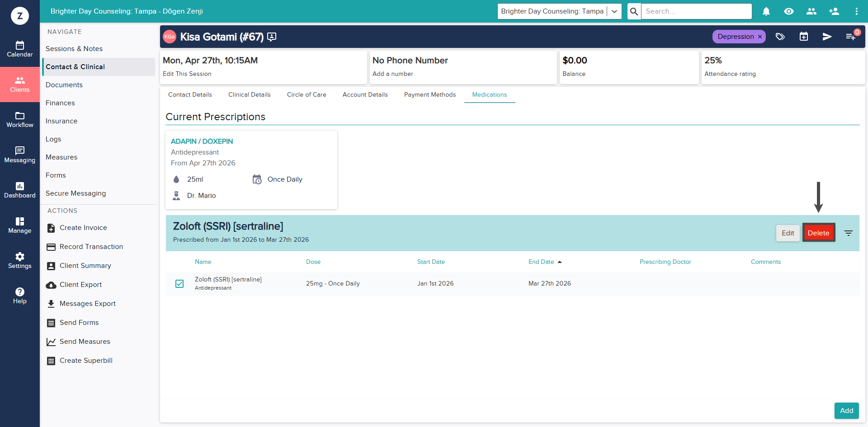868x427 pixels.
Task: Open Secure Messaging in navigation
Action: (x=99, y=193)
